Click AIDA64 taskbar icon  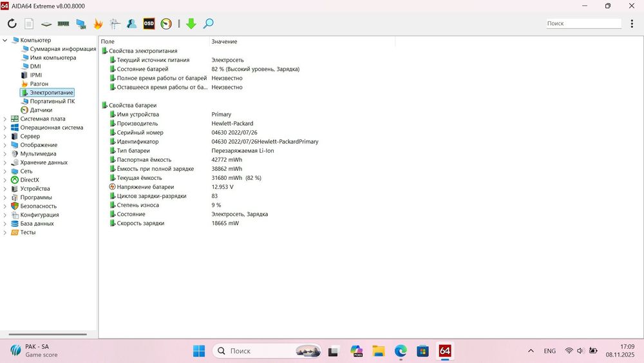pos(445,351)
